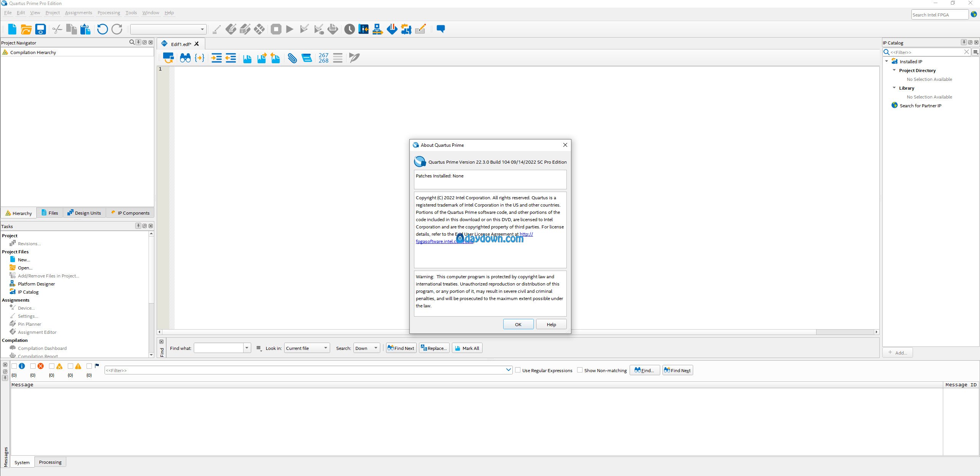Click the Decrease indent icon
This screenshot has height=476, width=980.
tap(231, 58)
